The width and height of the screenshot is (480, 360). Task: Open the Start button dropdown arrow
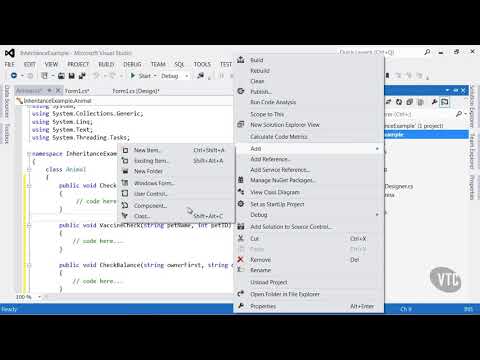[x=155, y=76]
